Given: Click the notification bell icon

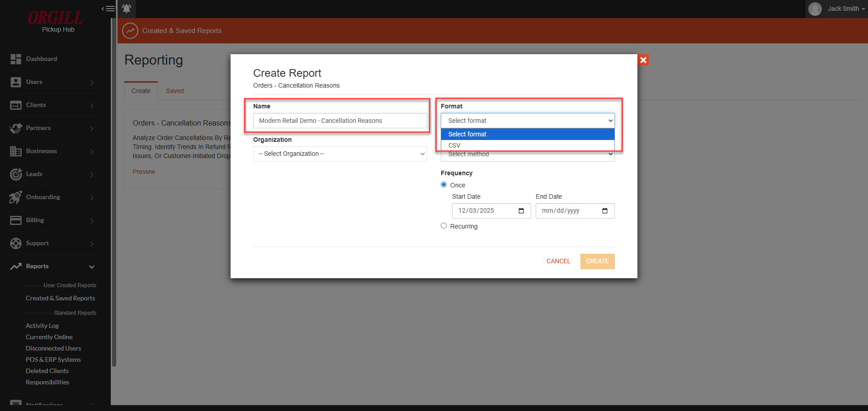Looking at the screenshot, I should (x=127, y=9).
